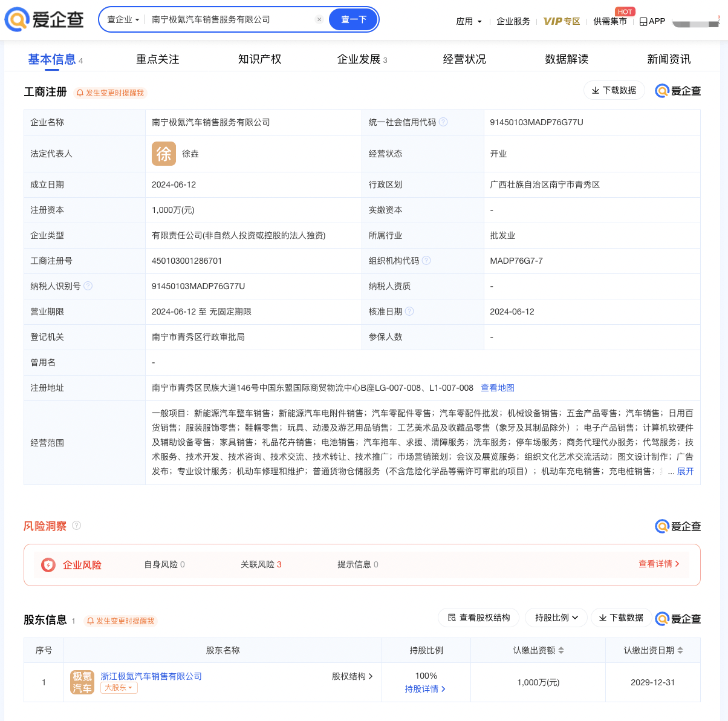Click the subscription date 2029-12-31
Image resolution: width=728 pixels, height=721 pixels.
click(653, 682)
